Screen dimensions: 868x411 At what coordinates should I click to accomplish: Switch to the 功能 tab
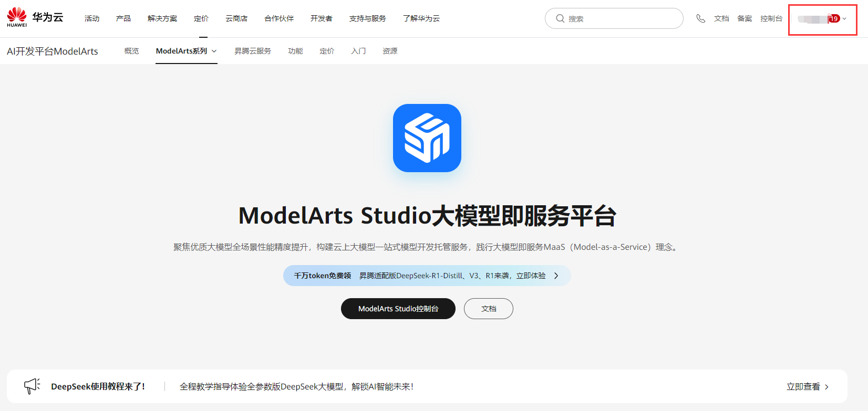[x=296, y=51]
